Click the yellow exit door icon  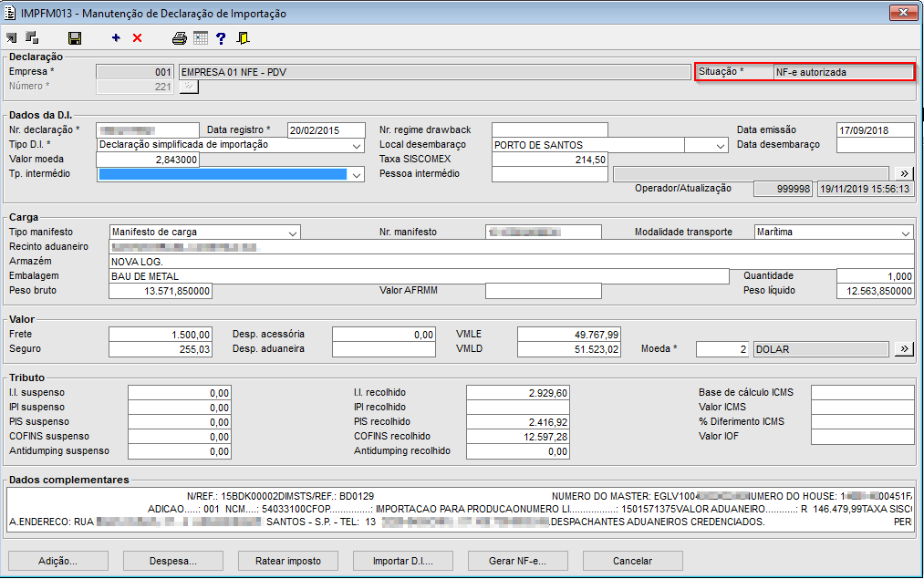point(243,38)
